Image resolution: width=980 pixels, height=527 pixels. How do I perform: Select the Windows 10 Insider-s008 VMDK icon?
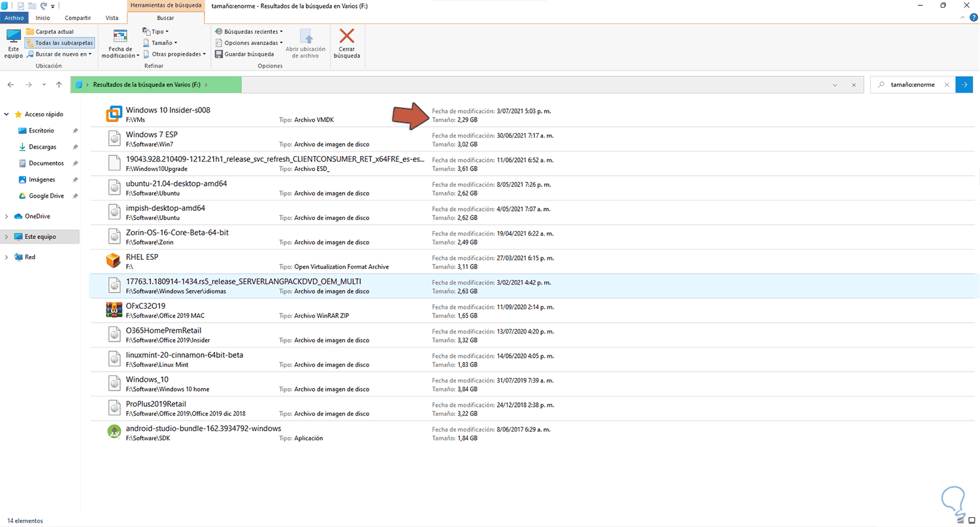click(x=114, y=115)
